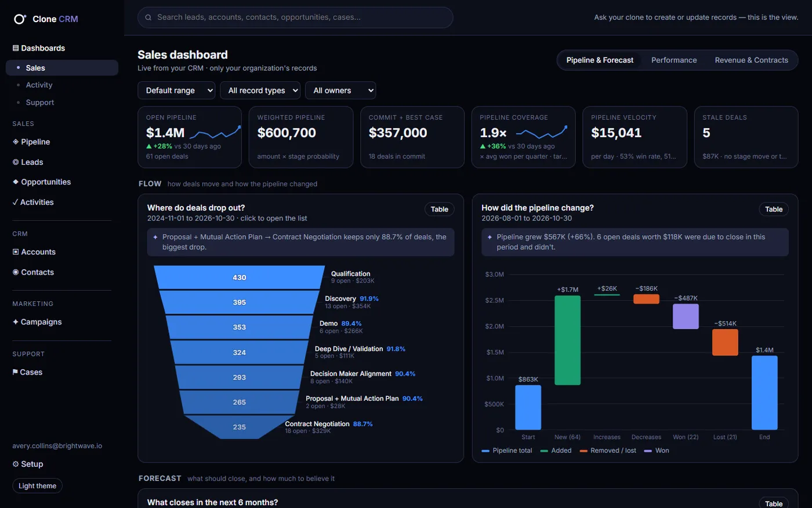Click the Removed / lost legend swatch
This screenshot has height=508, width=812.
click(x=583, y=451)
